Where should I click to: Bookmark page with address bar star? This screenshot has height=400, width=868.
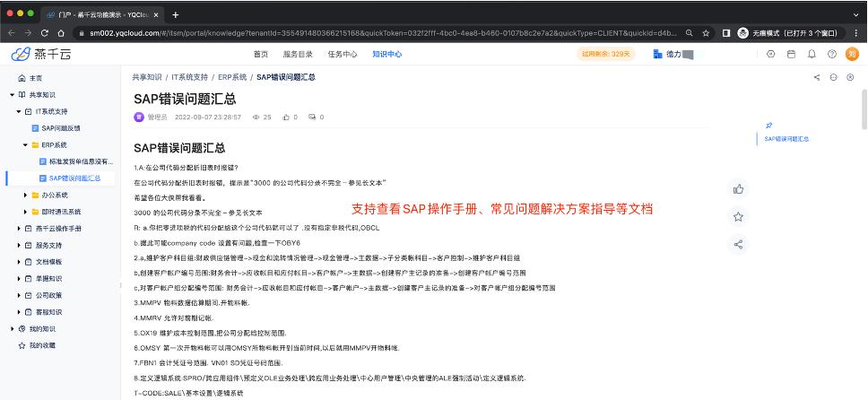point(706,33)
